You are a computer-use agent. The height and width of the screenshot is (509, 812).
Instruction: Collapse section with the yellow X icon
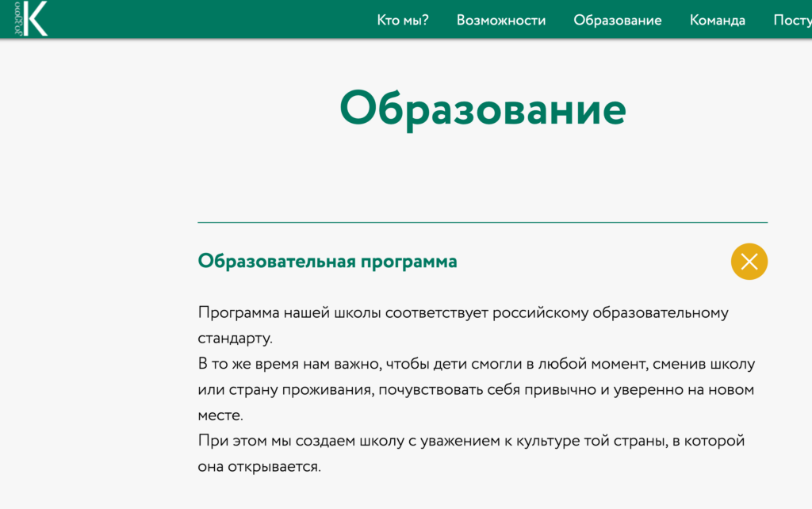749,261
